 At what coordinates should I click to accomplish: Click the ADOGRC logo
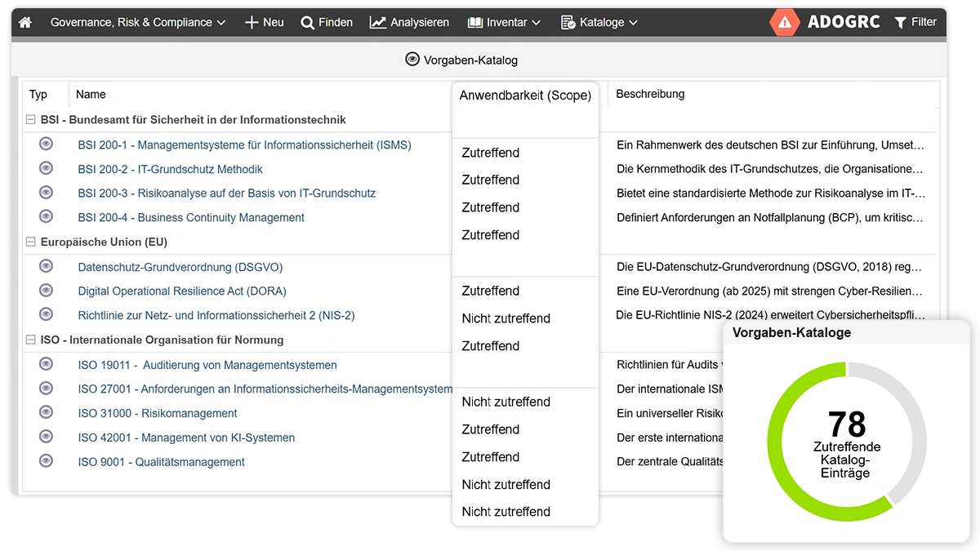844,23
